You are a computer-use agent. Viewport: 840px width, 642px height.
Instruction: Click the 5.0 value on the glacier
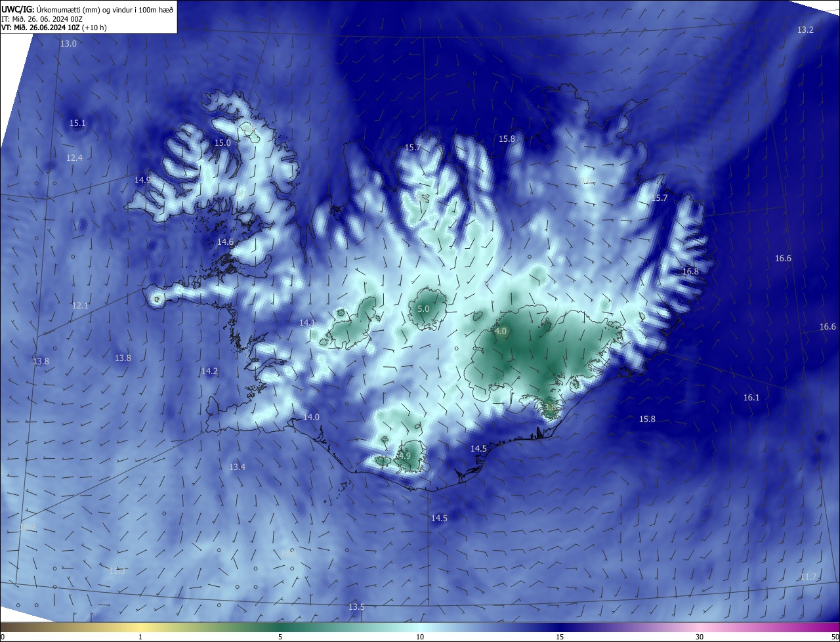tap(423, 308)
